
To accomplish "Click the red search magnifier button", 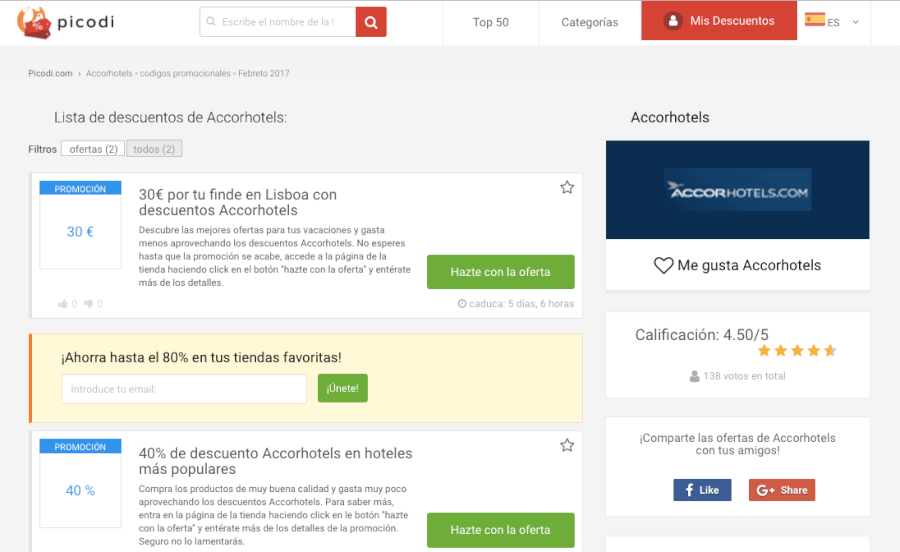I will coord(371,22).
